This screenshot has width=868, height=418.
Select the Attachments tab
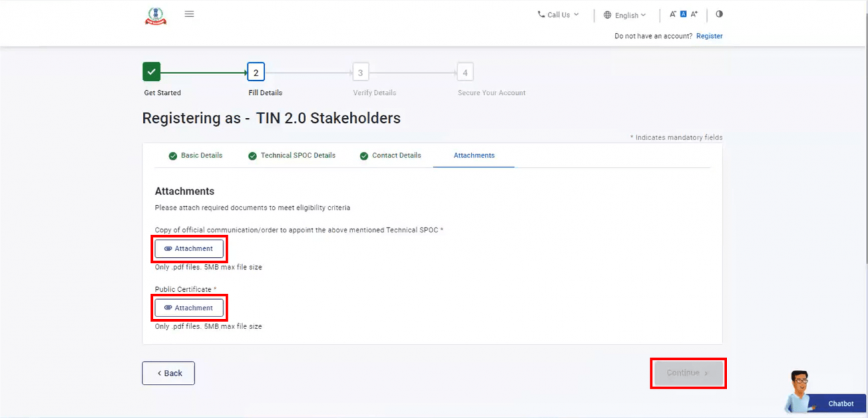pyautogui.click(x=474, y=156)
